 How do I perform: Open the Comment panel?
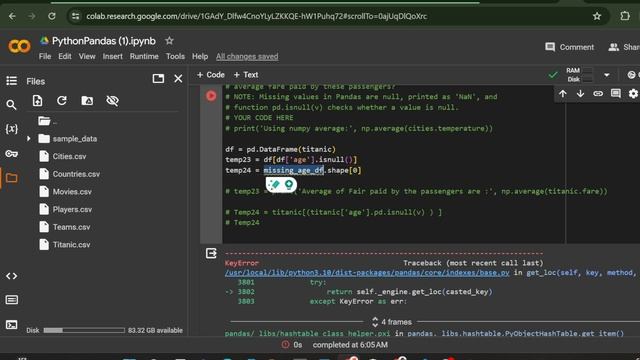[x=569, y=47]
